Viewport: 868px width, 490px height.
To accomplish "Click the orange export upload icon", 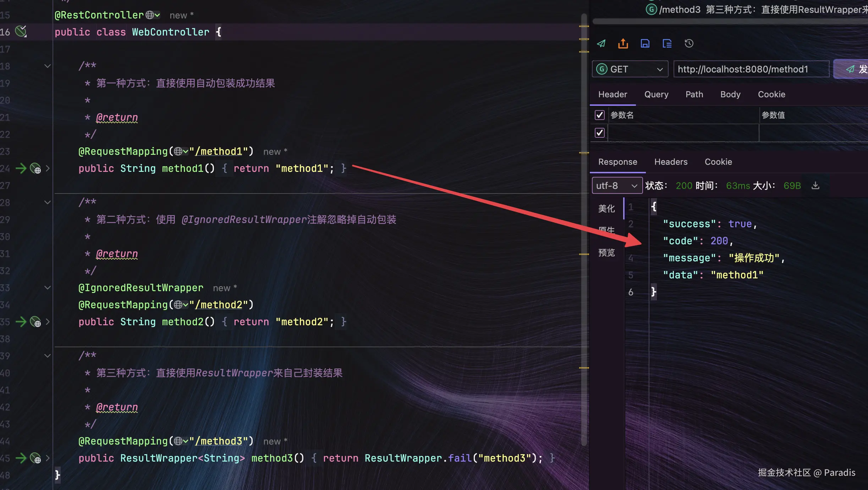I will coord(623,43).
